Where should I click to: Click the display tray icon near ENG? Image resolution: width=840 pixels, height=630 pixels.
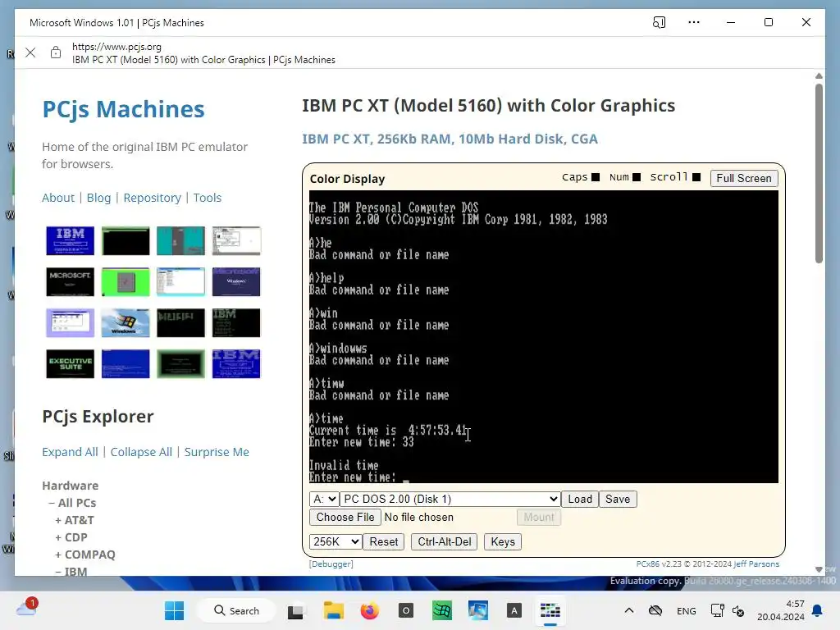coord(717,610)
